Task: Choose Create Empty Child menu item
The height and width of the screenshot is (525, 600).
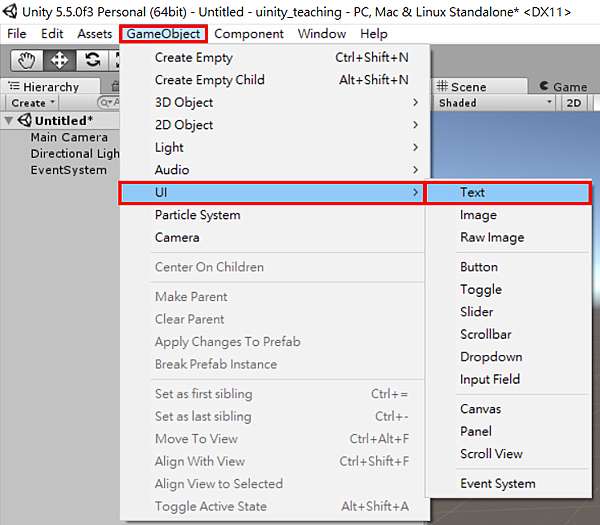Action: 274,80
